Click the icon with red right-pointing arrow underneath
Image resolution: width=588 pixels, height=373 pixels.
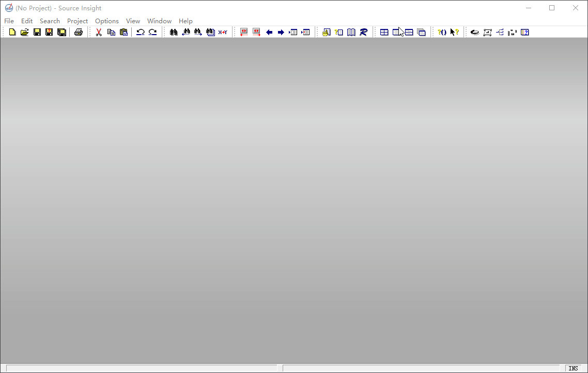tap(256, 32)
